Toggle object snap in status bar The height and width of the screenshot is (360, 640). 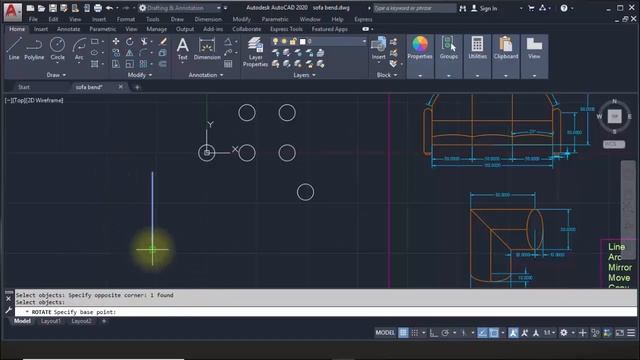494,333
